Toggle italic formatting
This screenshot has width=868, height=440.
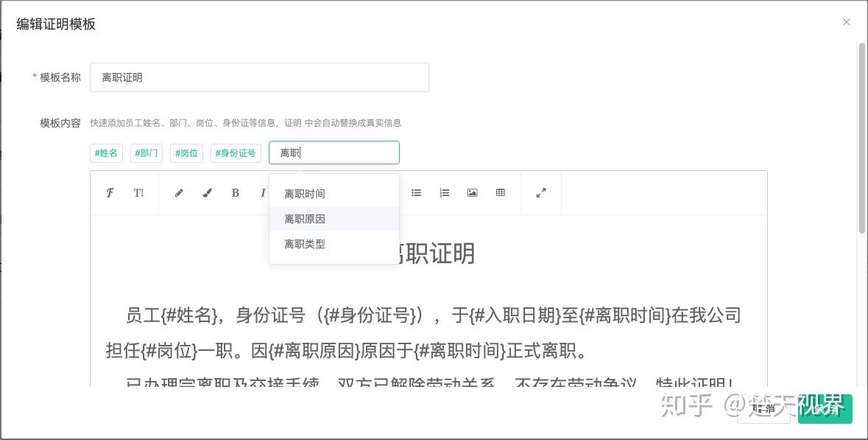click(263, 193)
